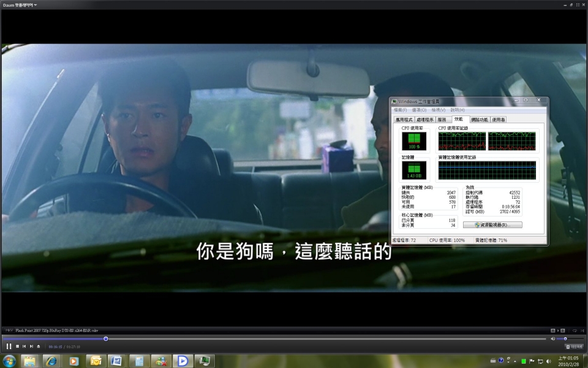Open Windows Explorer from taskbar
The image size is (588, 368).
[x=30, y=361]
